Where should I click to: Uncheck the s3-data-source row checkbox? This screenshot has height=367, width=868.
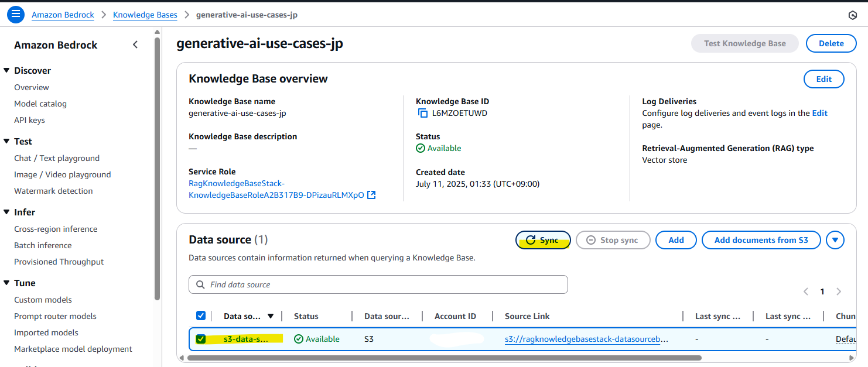pos(201,339)
